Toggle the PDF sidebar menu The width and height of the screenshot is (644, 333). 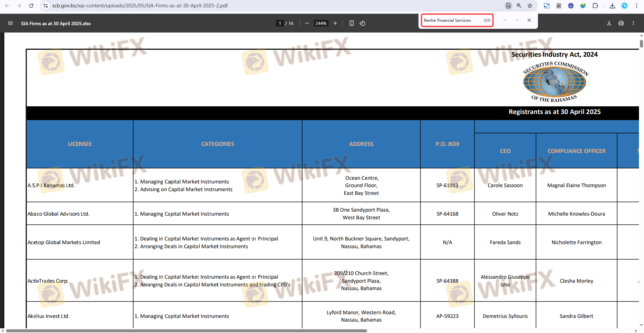(10, 23)
